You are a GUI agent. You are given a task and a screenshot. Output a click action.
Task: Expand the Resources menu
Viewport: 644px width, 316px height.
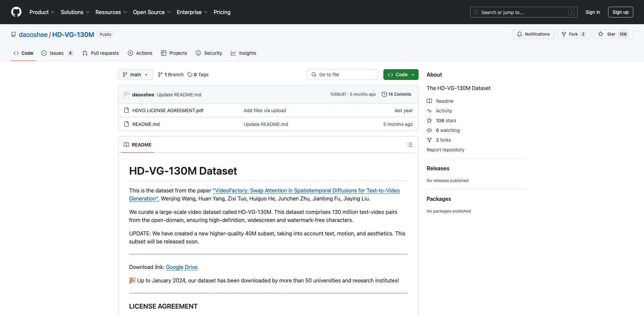coord(111,12)
